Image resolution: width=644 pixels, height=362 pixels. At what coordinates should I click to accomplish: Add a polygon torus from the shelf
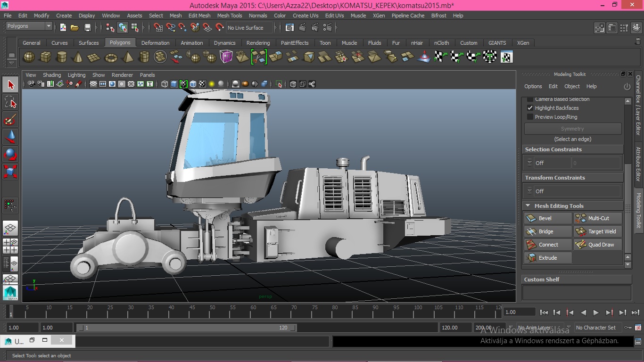coord(111,57)
